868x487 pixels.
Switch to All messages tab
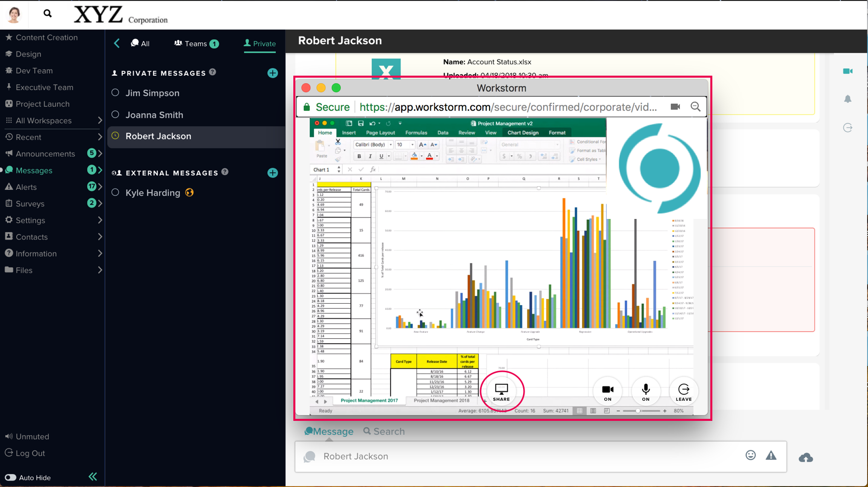(140, 44)
